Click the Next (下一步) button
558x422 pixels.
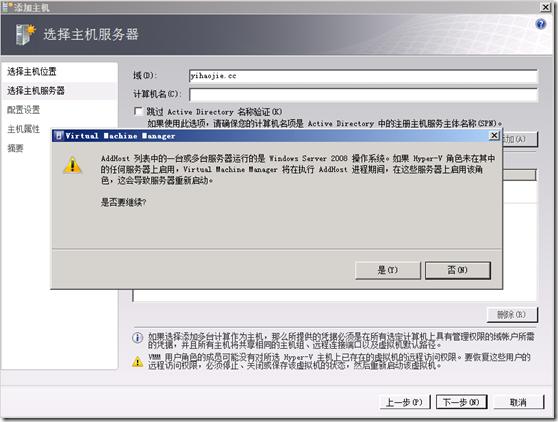[461, 402]
